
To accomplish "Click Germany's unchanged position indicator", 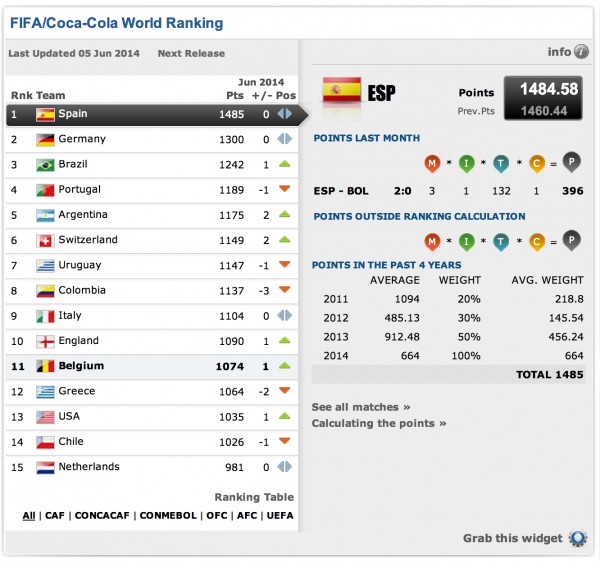I will coord(284,139).
